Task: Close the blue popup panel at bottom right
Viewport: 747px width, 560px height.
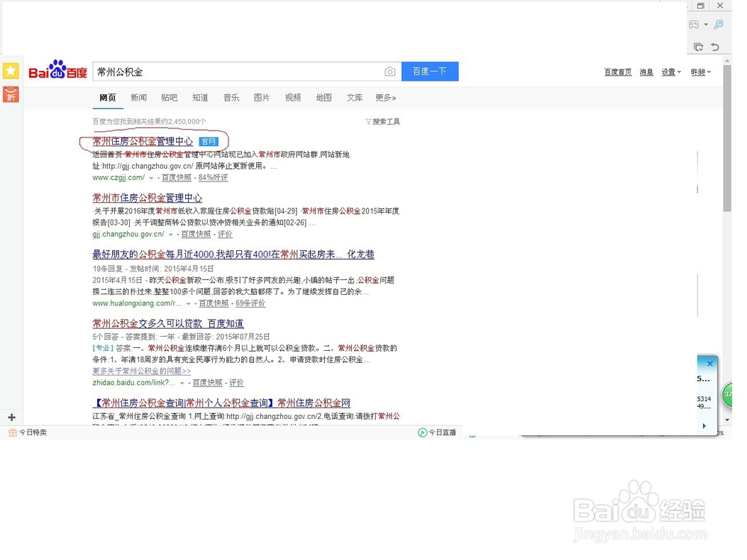Action: (710, 364)
